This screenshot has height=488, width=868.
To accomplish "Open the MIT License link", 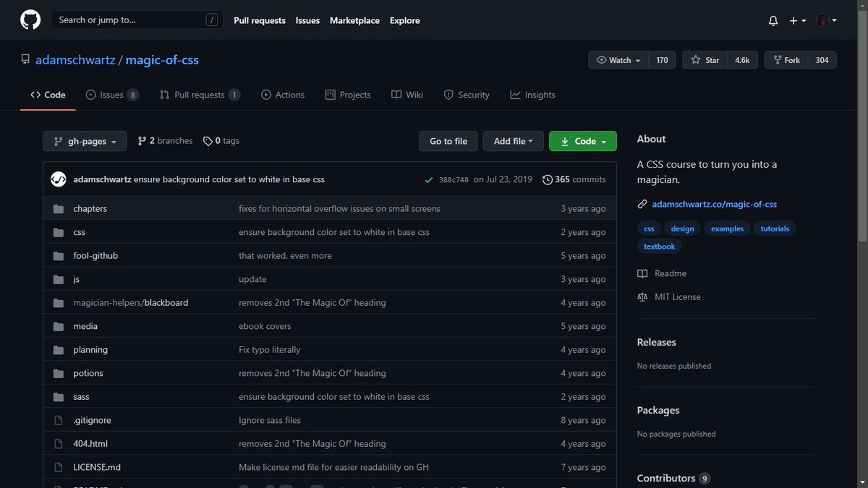I will [x=669, y=297].
